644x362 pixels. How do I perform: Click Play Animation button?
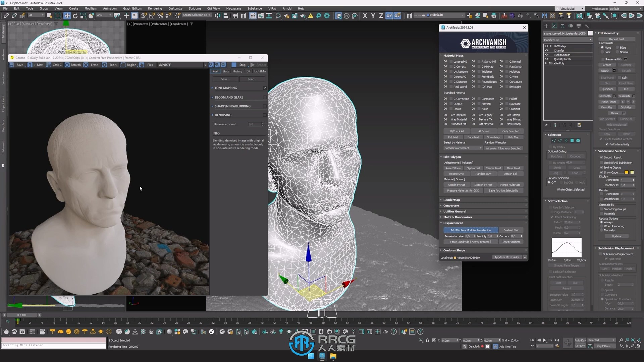544,340
